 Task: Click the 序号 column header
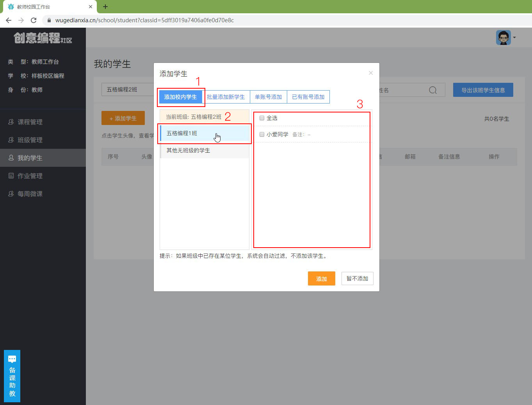click(113, 157)
